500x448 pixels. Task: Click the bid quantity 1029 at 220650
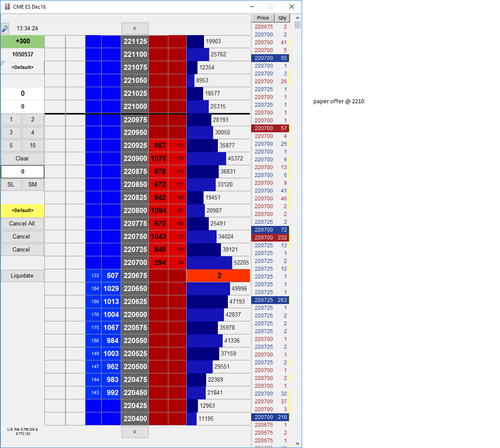[111, 289]
